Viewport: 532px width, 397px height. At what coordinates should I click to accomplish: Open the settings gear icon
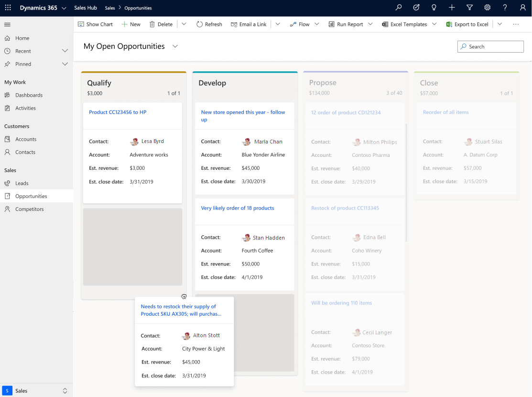[x=487, y=8]
